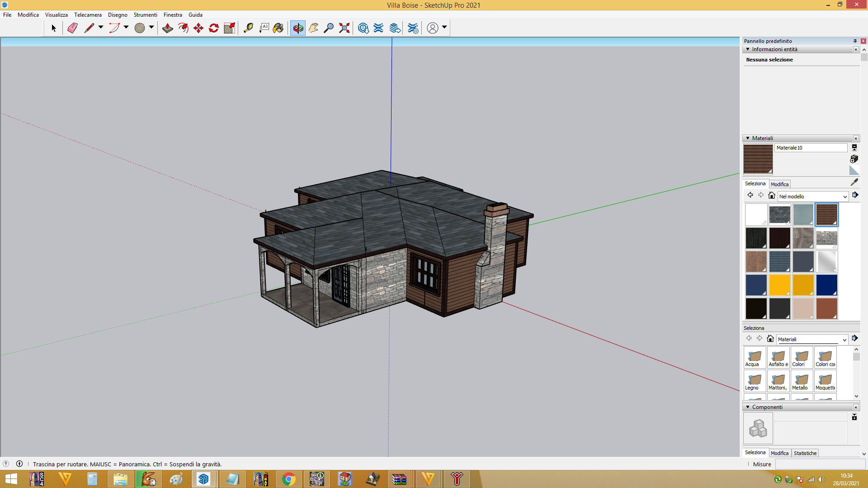Open the Metallo materials folder

click(x=802, y=381)
